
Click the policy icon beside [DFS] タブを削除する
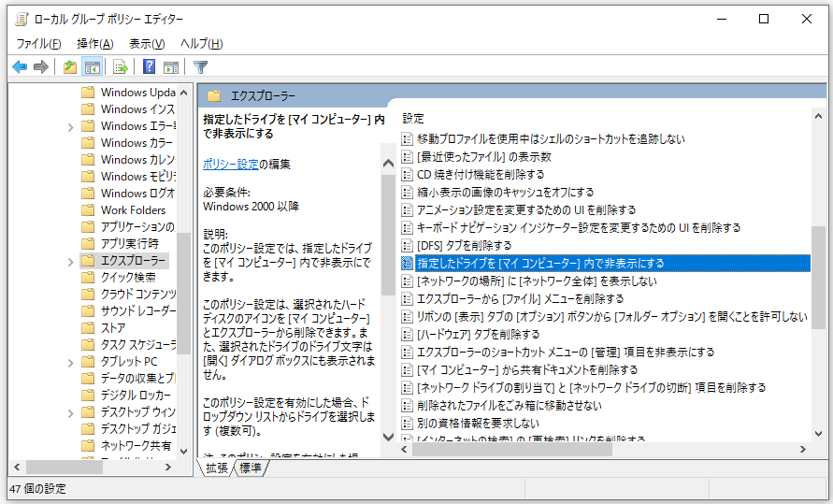[x=407, y=245]
